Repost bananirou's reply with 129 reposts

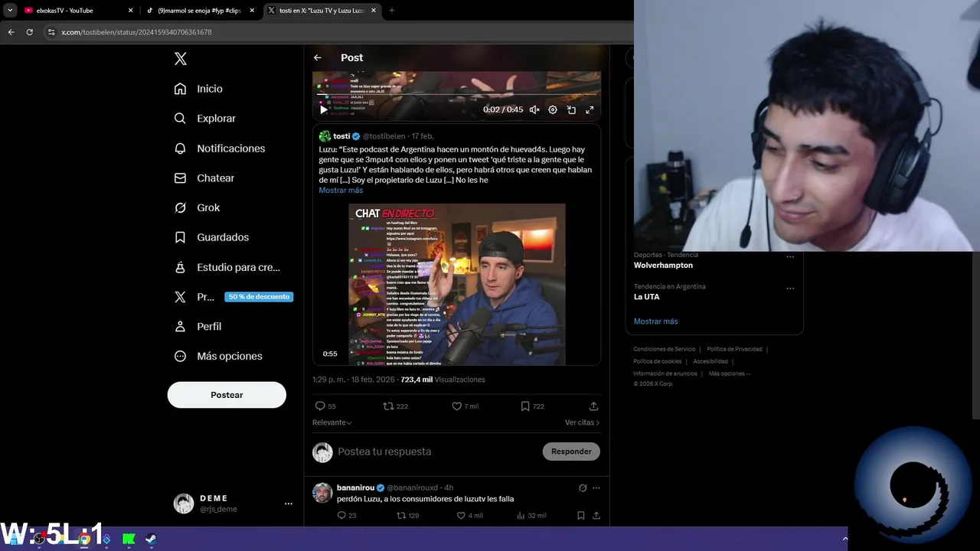click(x=401, y=516)
